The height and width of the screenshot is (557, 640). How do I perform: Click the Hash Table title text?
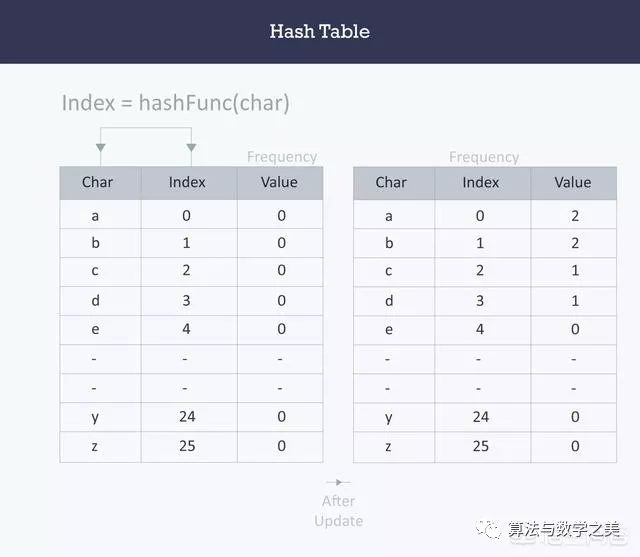coord(319,31)
